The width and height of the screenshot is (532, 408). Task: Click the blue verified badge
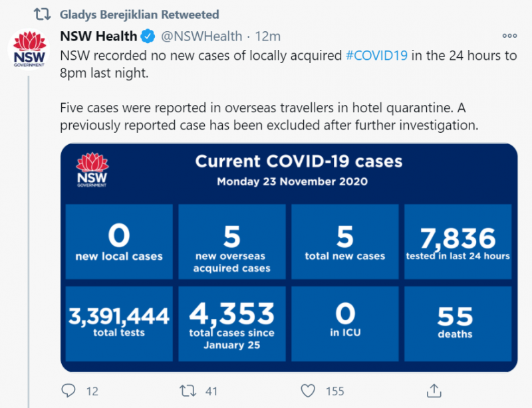(148, 37)
